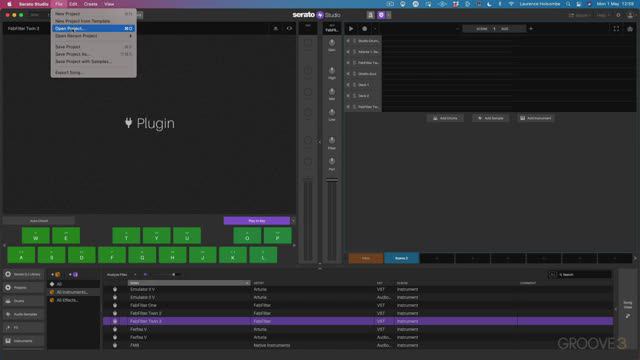Click the Record button in the transport
This screenshot has height=360, width=640.
coord(364,29)
